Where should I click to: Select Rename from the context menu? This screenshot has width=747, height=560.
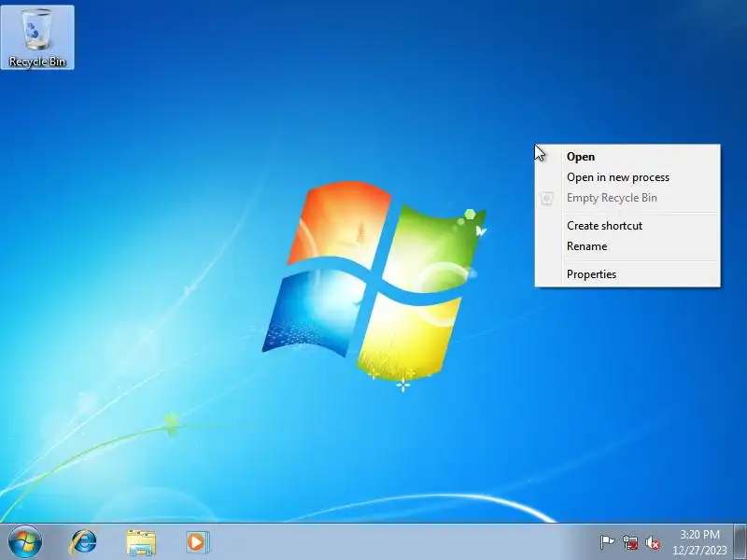point(627,246)
